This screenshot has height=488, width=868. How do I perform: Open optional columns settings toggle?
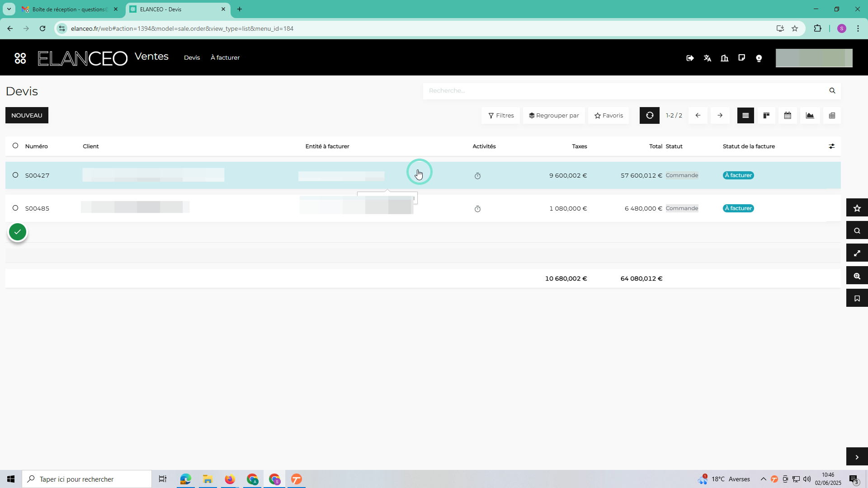(x=831, y=146)
